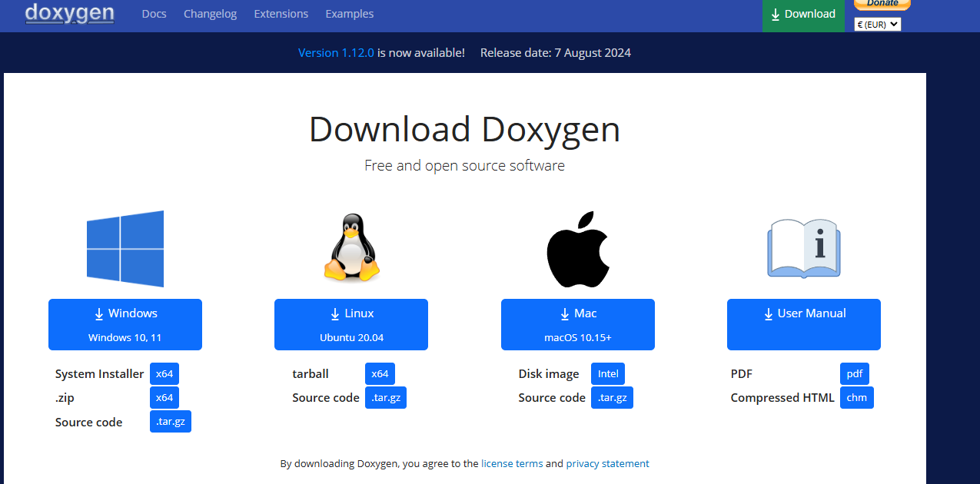Download Doxygen for Mac macOS 10.15+
This screenshot has height=484, width=980.
[x=578, y=324]
